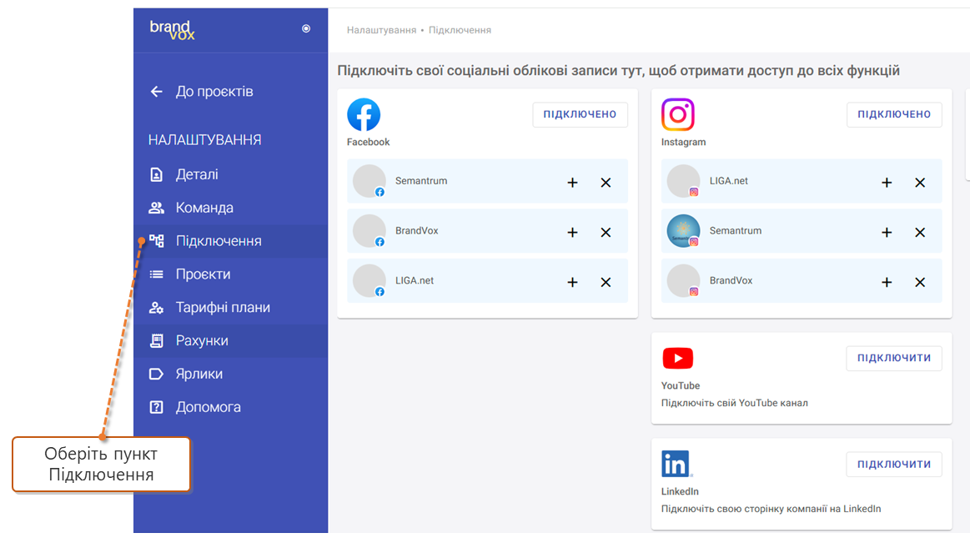Image resolution: width=980 pixels, height=543 pixels.
Task: Click the LinkedIn logo icon
Action: [677, 465]
